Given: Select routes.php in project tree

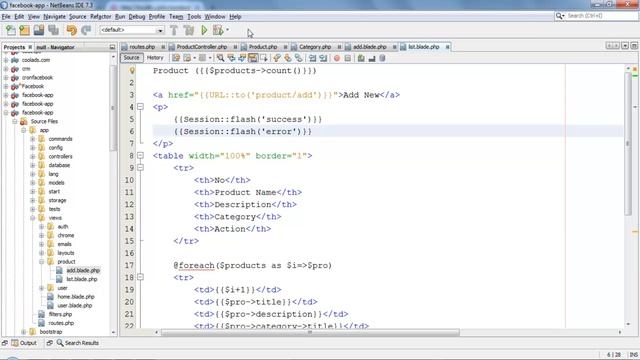Looking at the screenshot, I should 61,323.
